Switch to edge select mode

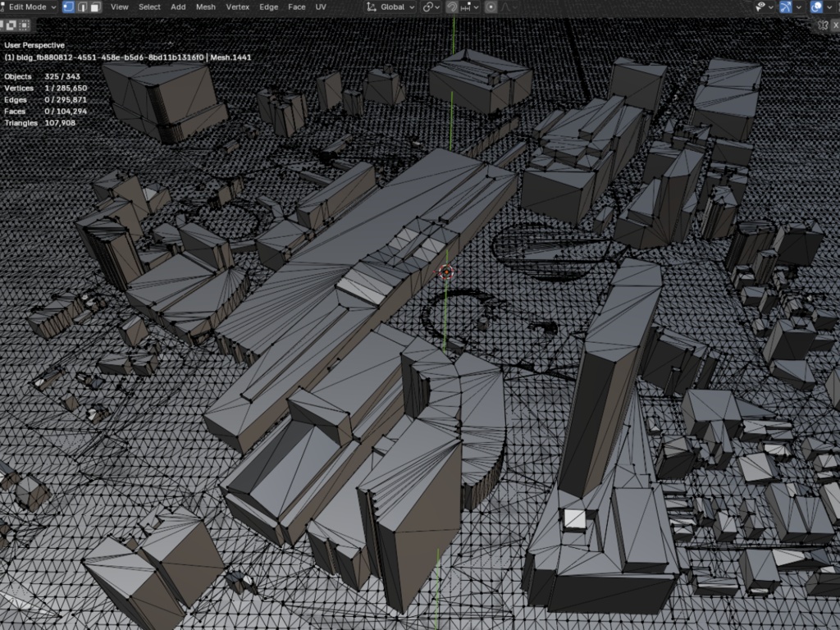point(83,7)
